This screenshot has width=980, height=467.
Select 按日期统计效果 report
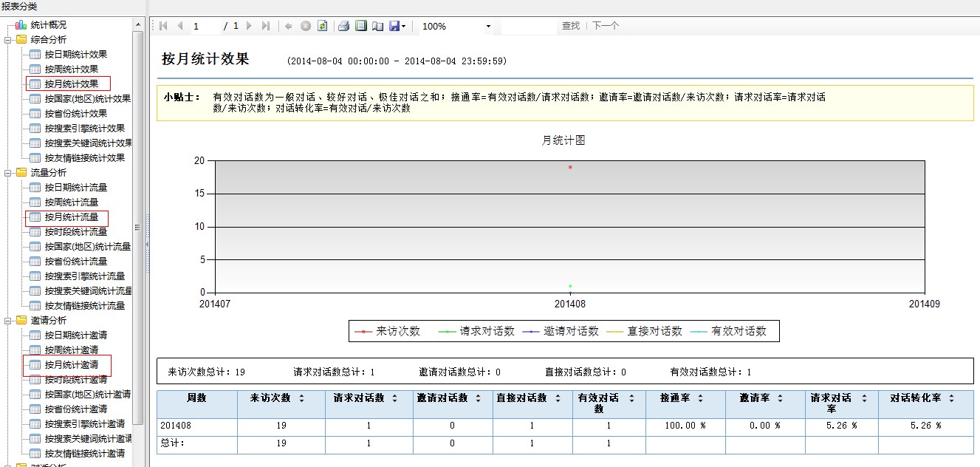click(x=75, y=55)
